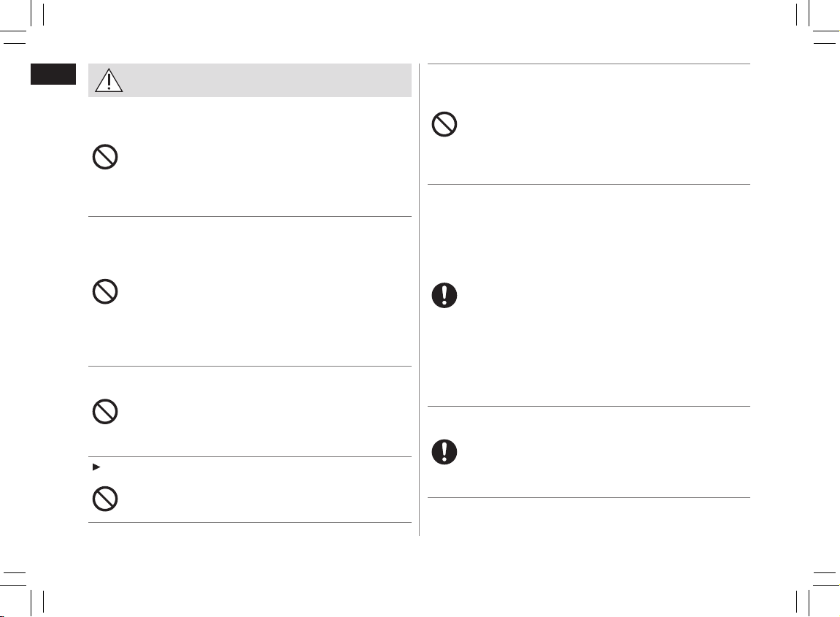Click the bottom-left corner crop mark

pyautogui.click(x=21, y=594)
